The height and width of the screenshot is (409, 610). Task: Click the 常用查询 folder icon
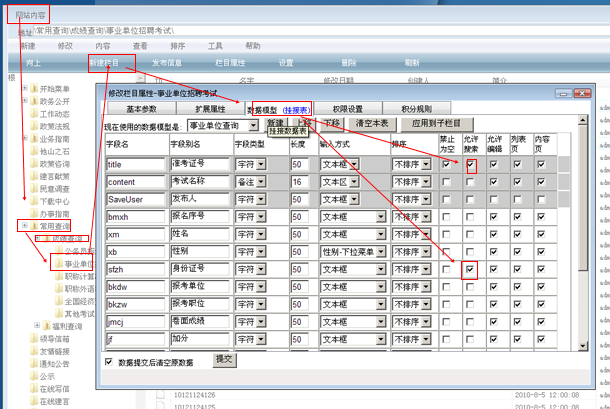tap(34, 226)
